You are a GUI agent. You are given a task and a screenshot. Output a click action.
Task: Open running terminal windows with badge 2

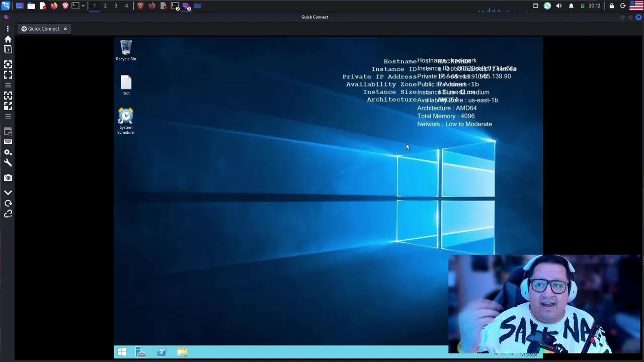pos(175,6)
